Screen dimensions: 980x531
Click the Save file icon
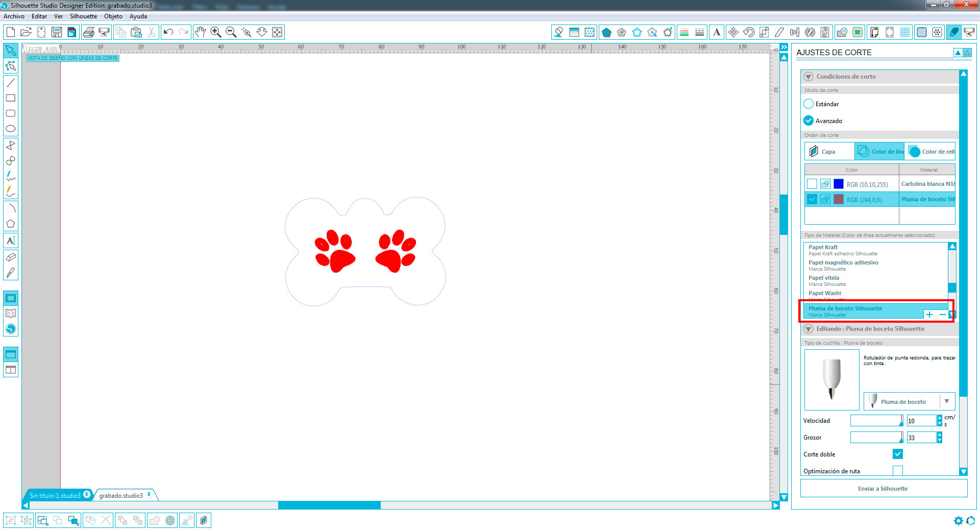pos(57,32)
